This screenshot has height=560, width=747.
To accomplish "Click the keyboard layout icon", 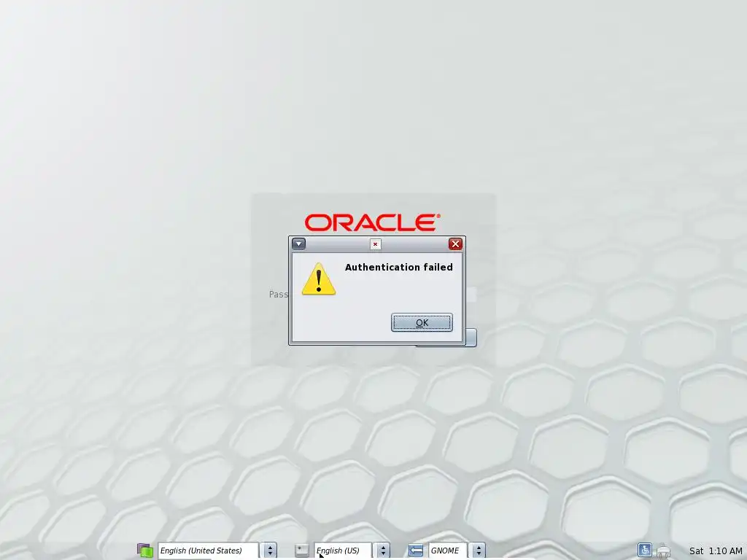I will (x=301, y=551).
